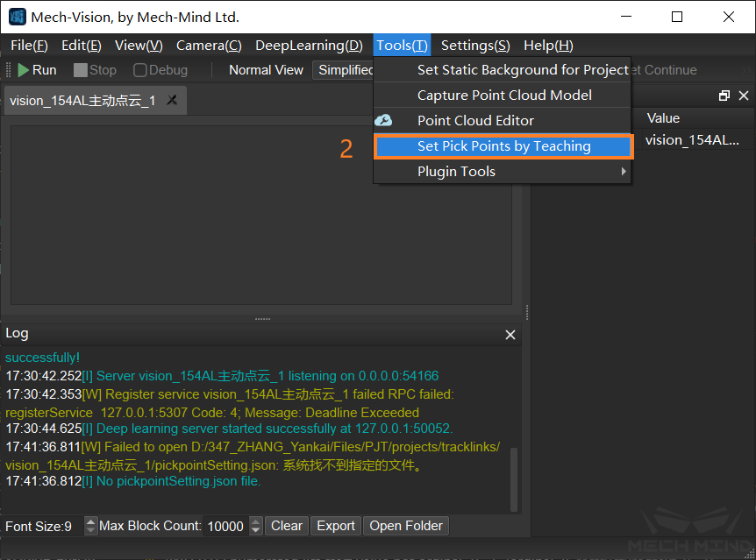756x560 pixels.
Task: Click the Mech-Vision app logo icon
Action: 17,17
